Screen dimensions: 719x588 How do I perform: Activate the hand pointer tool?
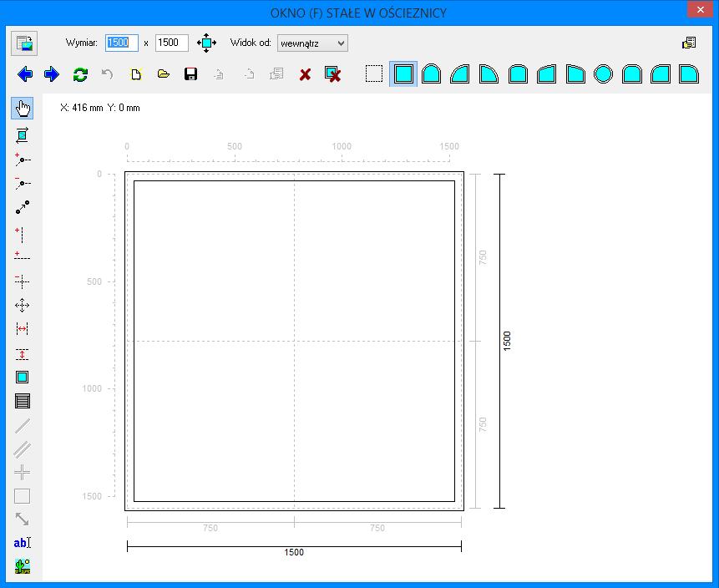tap(22, 109)
